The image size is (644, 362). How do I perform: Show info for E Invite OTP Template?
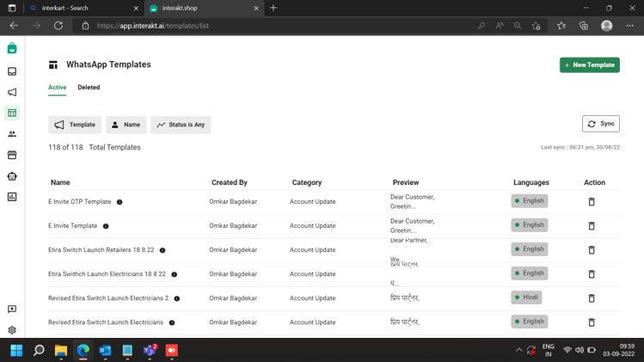[x=120, y=202]
